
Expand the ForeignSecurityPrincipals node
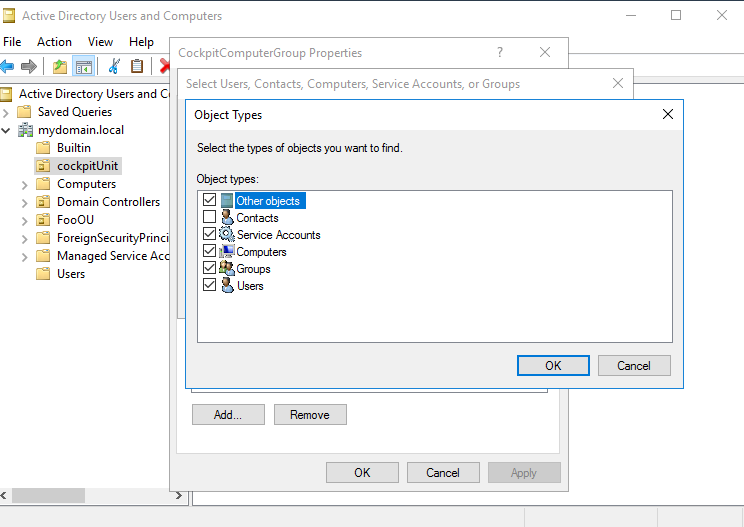tap(25, 239)
